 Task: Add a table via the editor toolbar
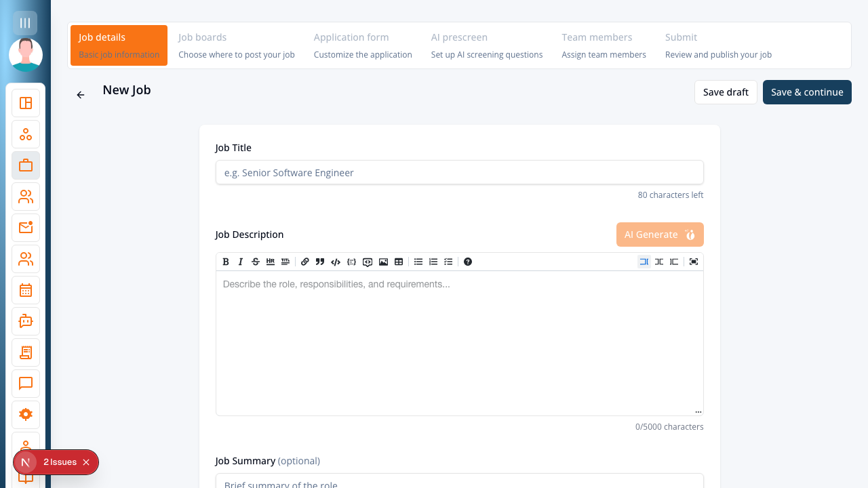point(399,262)
